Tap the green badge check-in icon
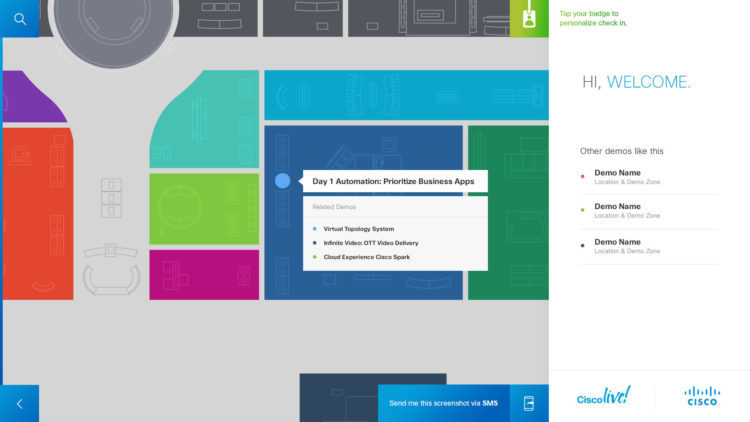This screenshot has height=422, width=750. pyautogui.click(x=529, y=18)
